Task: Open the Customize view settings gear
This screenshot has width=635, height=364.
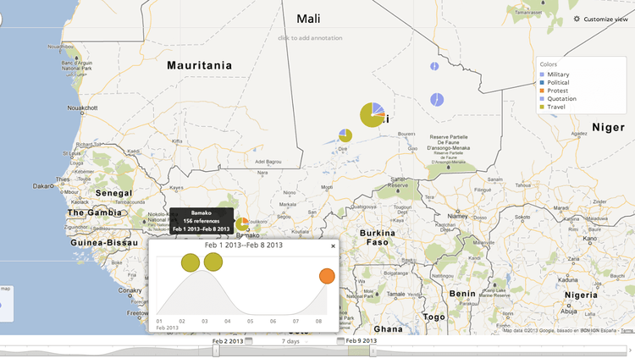Action: [x=577, y=19]
